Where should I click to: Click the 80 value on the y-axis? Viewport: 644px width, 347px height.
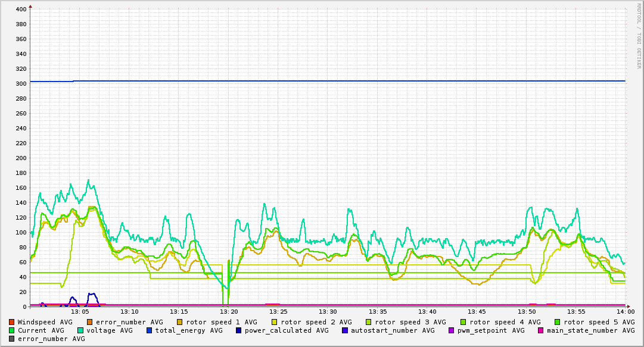[x=23, y=248]
